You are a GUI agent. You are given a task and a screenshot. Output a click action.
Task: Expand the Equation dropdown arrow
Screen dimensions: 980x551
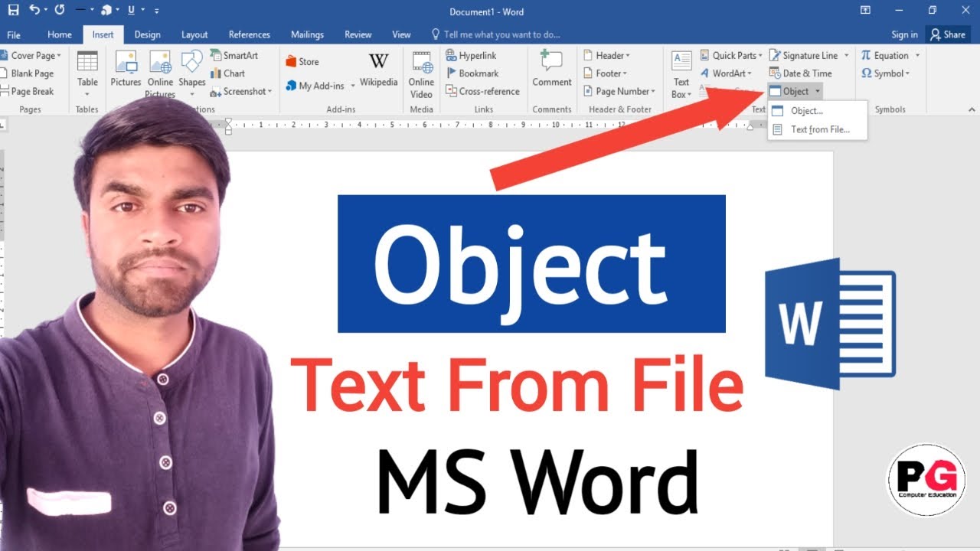tap(917, 55)
